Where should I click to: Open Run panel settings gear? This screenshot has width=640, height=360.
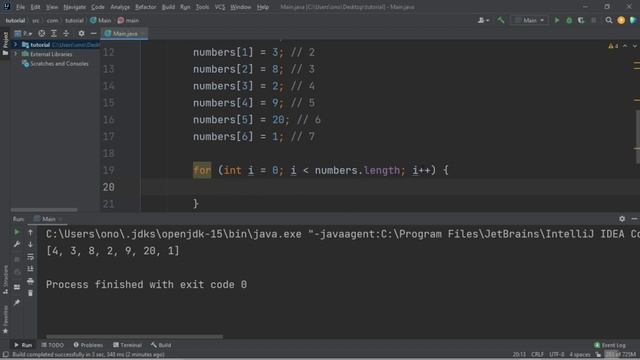tap(622, 219)
